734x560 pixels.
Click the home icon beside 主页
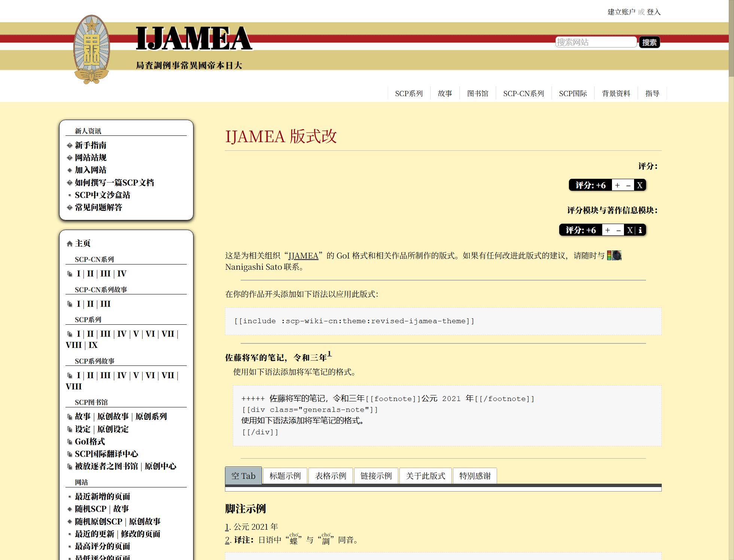click(69, 244)
